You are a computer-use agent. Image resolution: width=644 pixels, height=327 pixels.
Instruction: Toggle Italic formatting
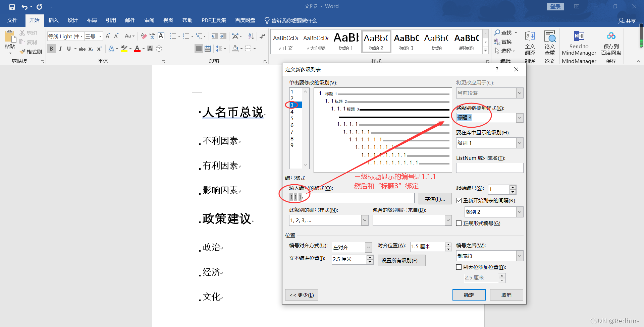pyautogui.click(x=60, y=49)
